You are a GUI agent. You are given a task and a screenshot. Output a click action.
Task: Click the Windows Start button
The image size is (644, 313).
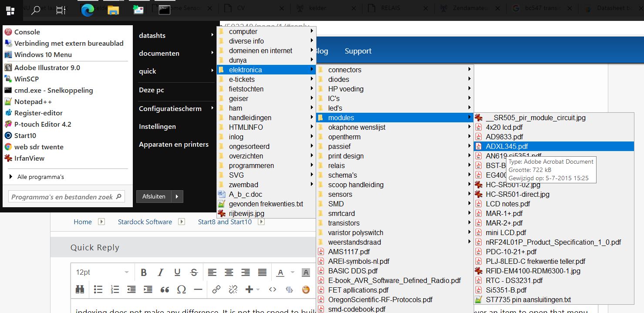pos(10,10)
